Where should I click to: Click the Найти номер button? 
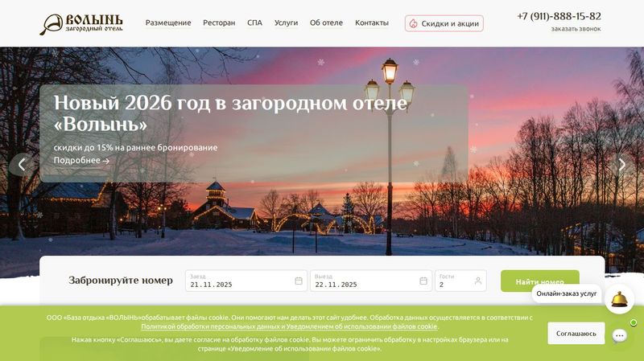539,281
